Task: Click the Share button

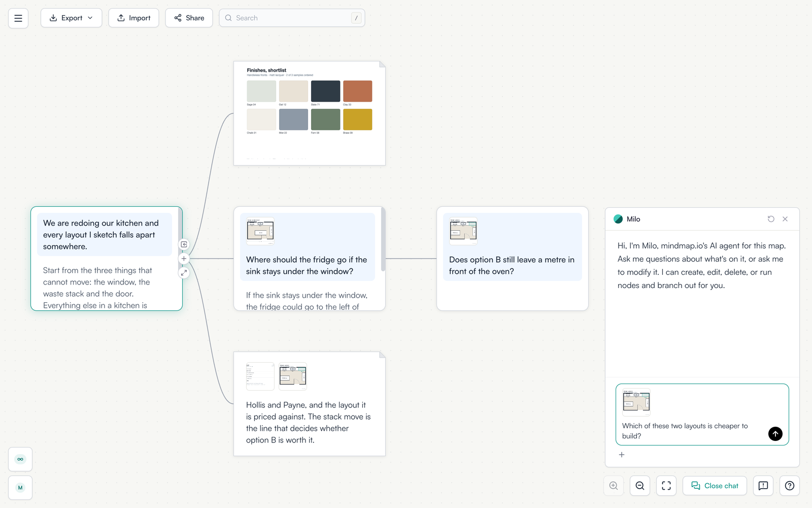Action: click(189, 18)
